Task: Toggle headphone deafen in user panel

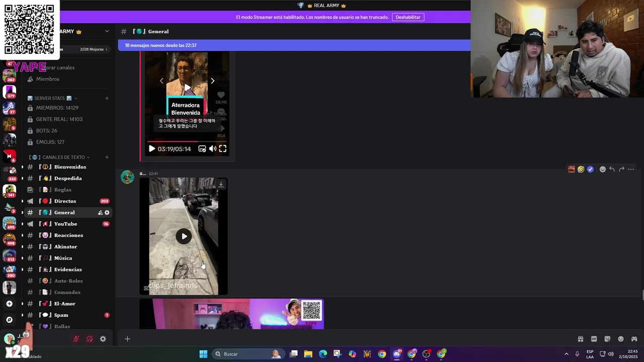Action: pos(90,339)
